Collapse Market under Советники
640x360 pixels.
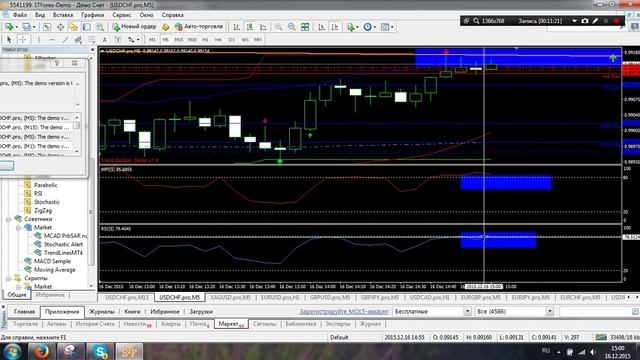click(x=18, y=227)
